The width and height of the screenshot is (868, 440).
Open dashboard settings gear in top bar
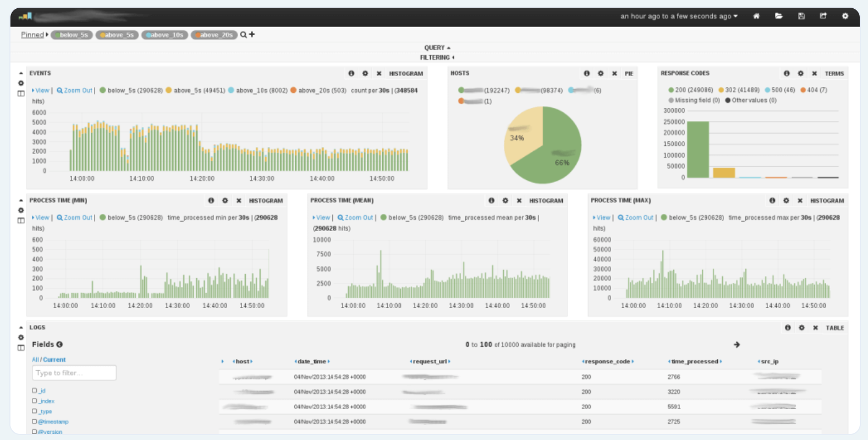pos(845,16)
